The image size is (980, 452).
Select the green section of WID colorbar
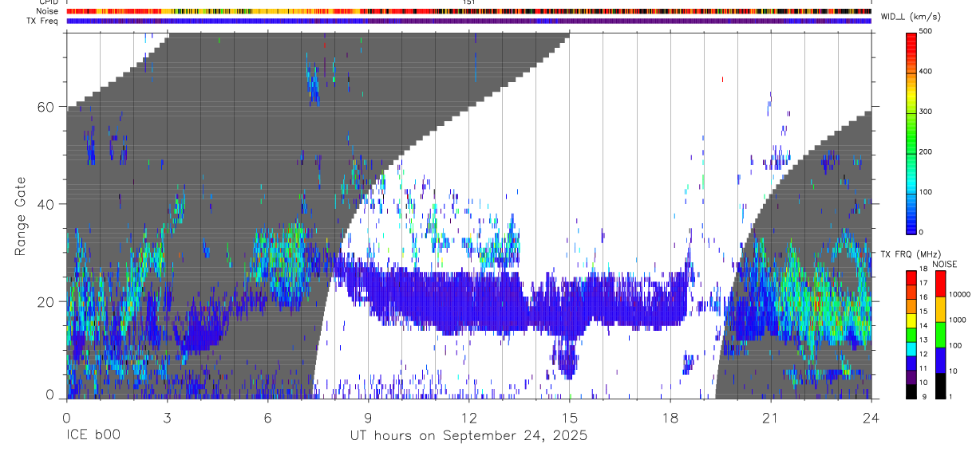point(911,132)
